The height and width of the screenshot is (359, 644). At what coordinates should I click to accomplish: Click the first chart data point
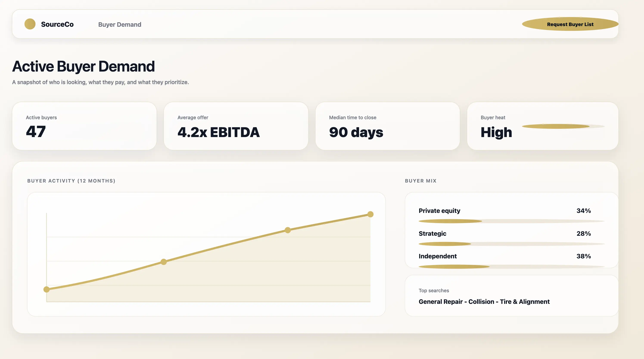pyautogui.click(x=47, y=289)
